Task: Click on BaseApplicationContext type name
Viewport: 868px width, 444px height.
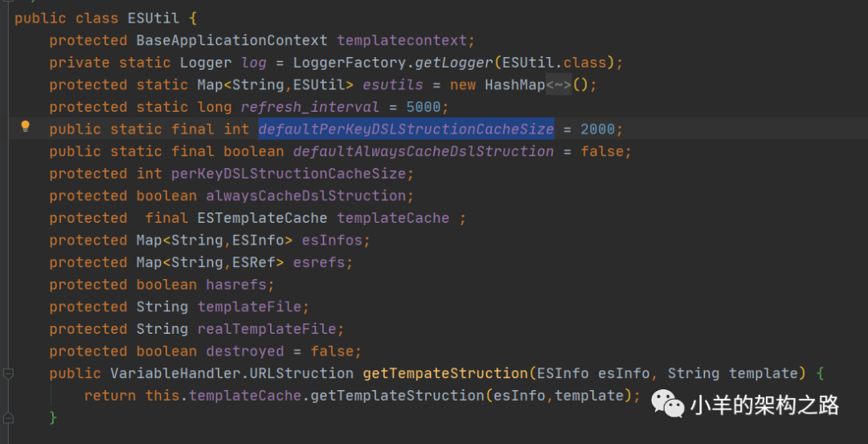Action: point(231,40)
